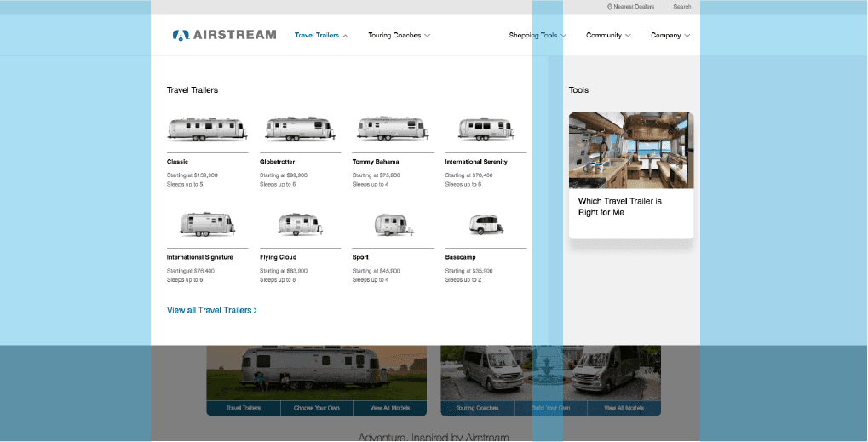Select the Sport trailer image
The width and height of the screenshot is (868, 442).
(x=393, y=225)
